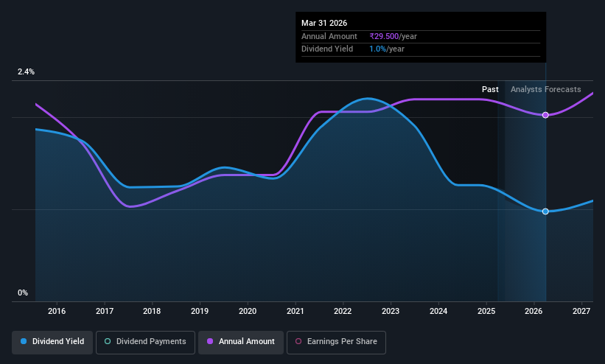
Task: Click the teal Dividend Payments ring icon
Action: (108, 341)
